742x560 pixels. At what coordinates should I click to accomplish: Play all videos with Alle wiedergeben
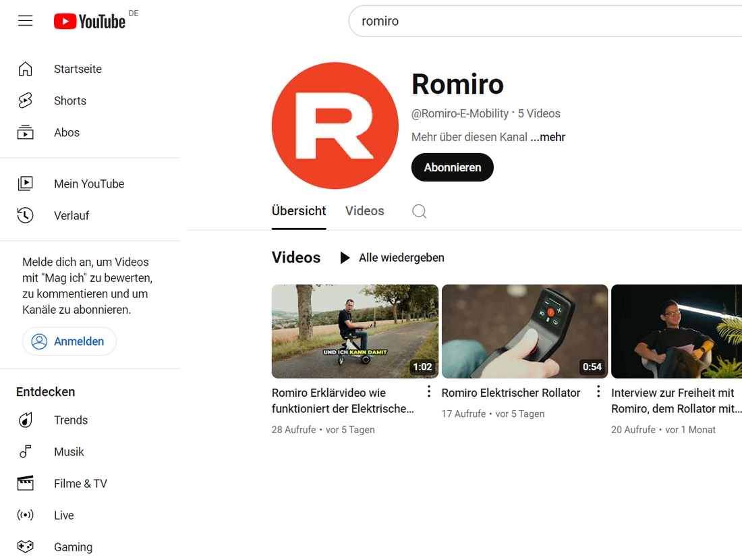tap(392, 258)
